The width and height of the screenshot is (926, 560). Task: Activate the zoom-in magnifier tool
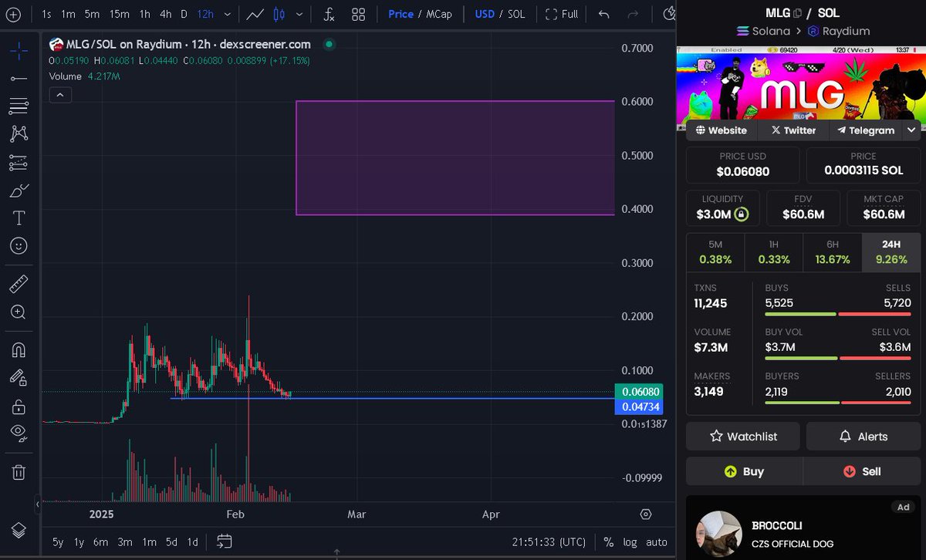(x=19, y=312)
